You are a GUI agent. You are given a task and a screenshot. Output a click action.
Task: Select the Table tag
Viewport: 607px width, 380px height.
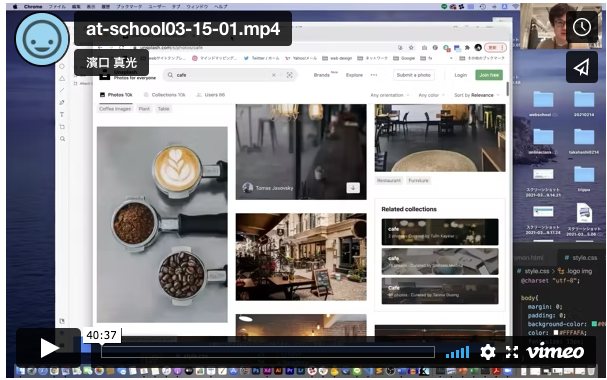(x=164, y=109)
